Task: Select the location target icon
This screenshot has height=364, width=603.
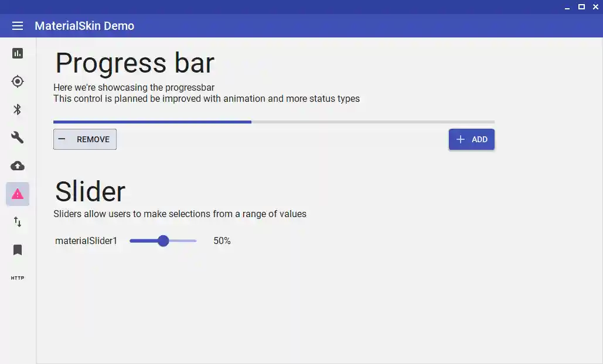Action: pos(17,81)
